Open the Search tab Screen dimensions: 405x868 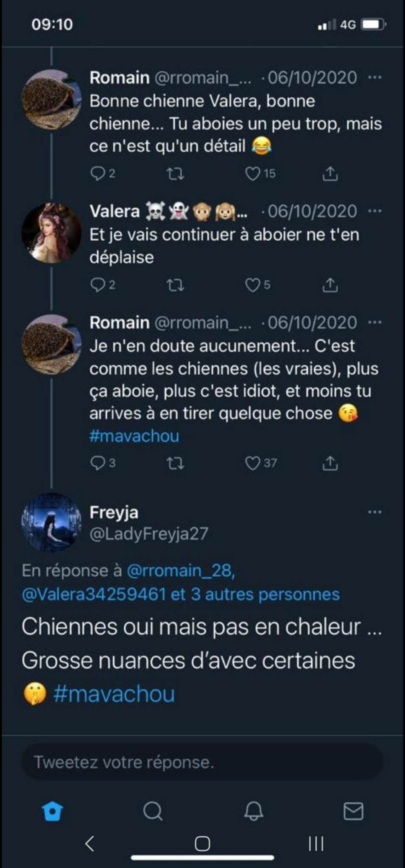coord(153,811)
